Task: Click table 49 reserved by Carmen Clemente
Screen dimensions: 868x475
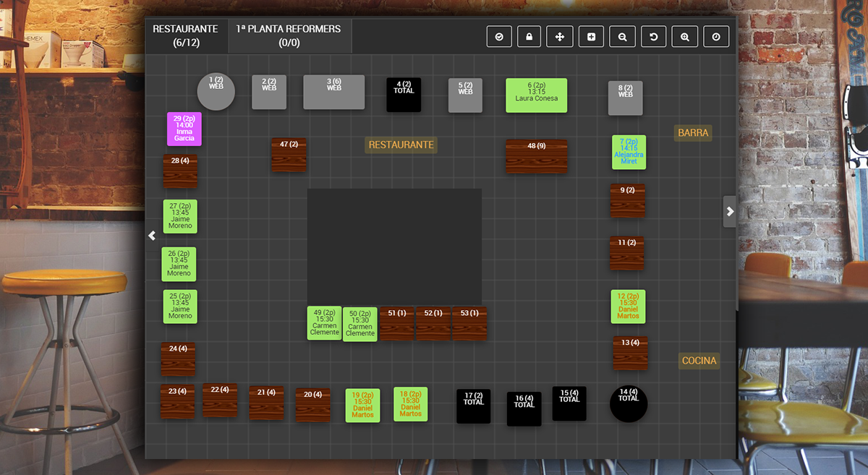Action: point(324,323)
